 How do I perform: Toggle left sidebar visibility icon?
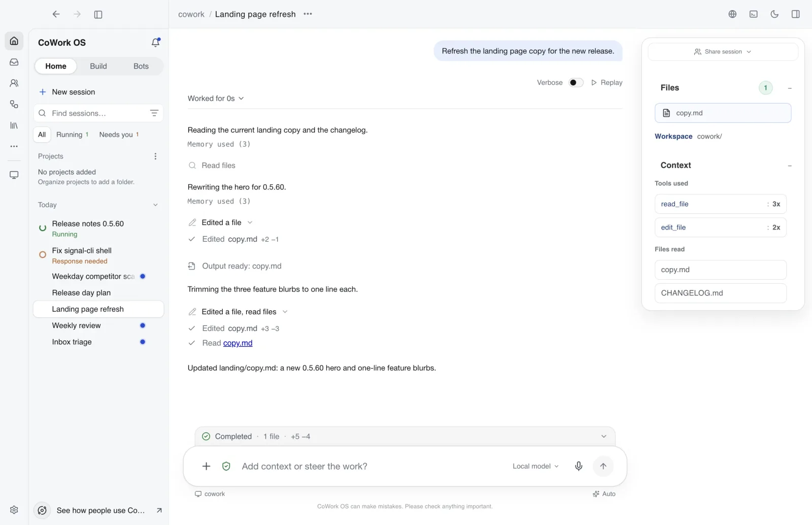pyautogui.click(x=98, y=15)
